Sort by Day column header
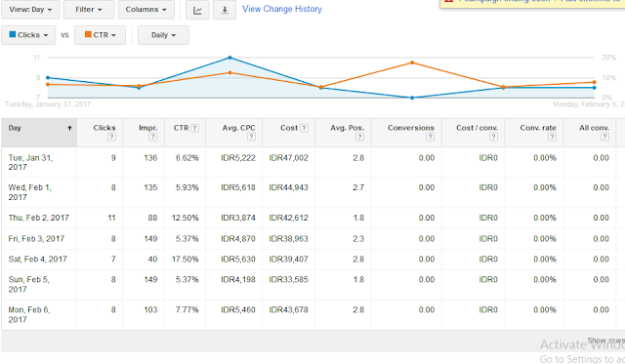The width and height of the screenshot is (625, 364). pyautogui.click(x=15, y=128)
